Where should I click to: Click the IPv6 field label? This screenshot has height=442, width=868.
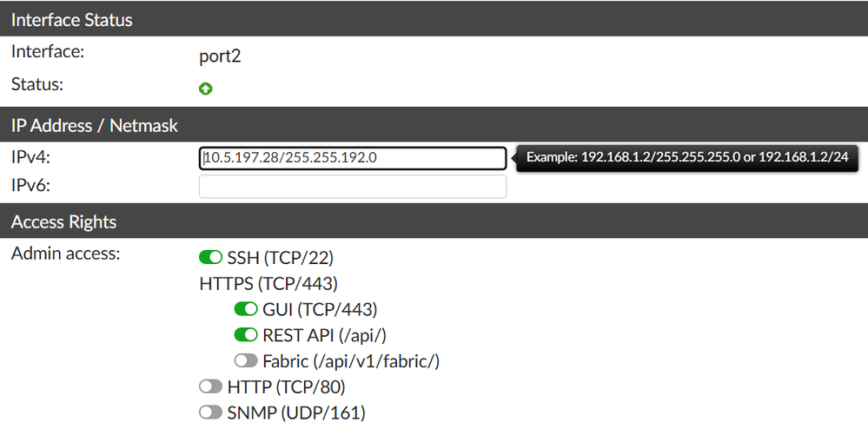click(32, 184)
